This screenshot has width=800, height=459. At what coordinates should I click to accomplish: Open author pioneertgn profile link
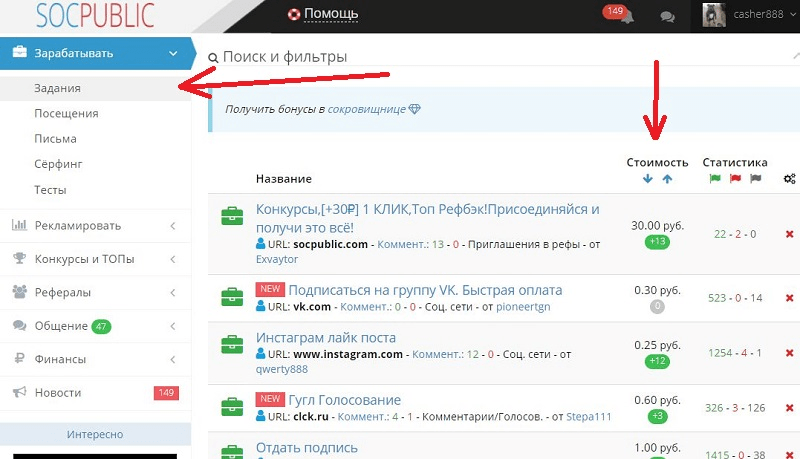[523, 307]
